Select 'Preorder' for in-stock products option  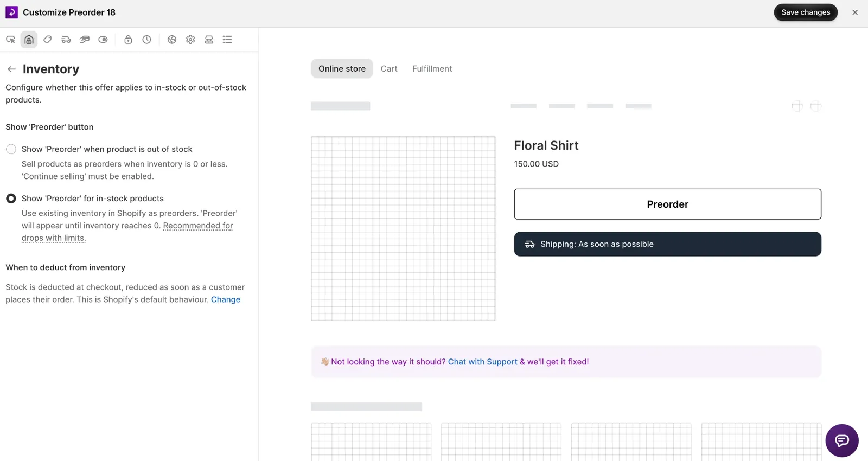[x=11, y=199]
